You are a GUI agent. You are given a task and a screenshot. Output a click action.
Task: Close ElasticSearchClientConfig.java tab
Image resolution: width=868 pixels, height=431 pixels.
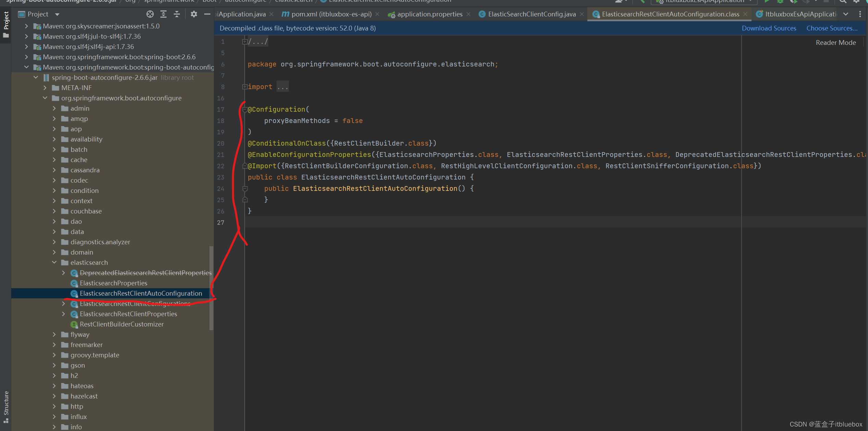click(x=582, y=14)
